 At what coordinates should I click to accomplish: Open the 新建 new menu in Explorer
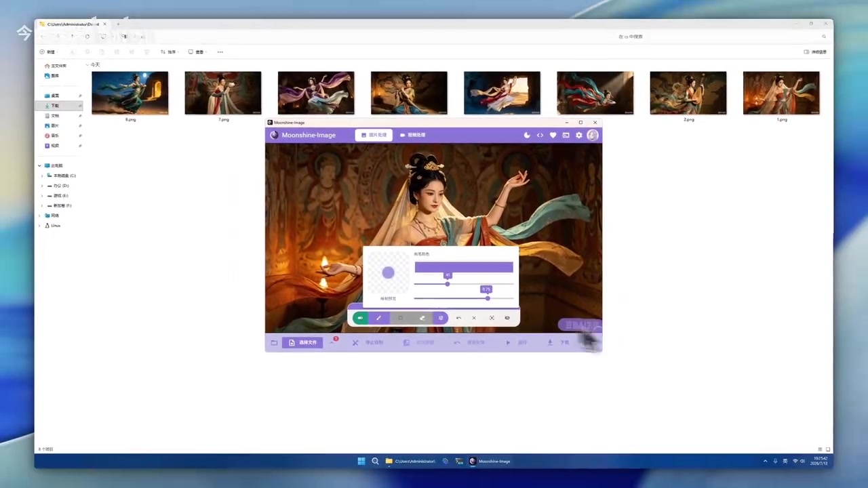pyautogui.click(x=47, y=52)
